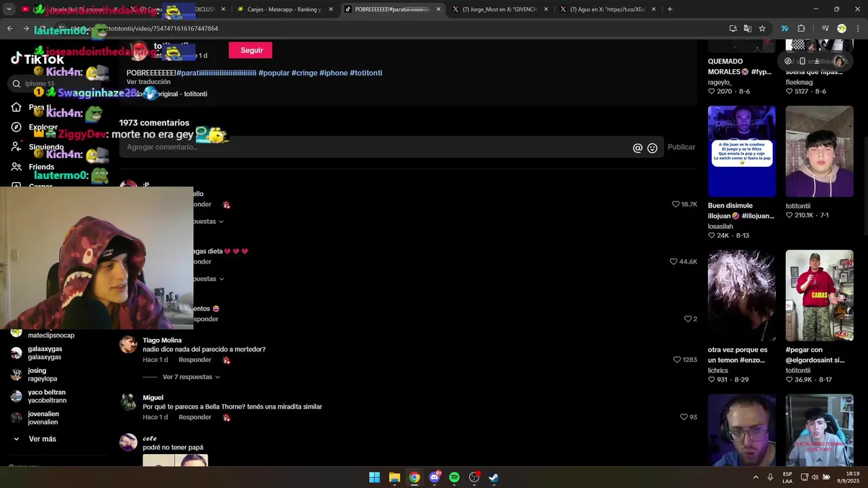Open the #cringe hashtag

click(x=304, y=73)
